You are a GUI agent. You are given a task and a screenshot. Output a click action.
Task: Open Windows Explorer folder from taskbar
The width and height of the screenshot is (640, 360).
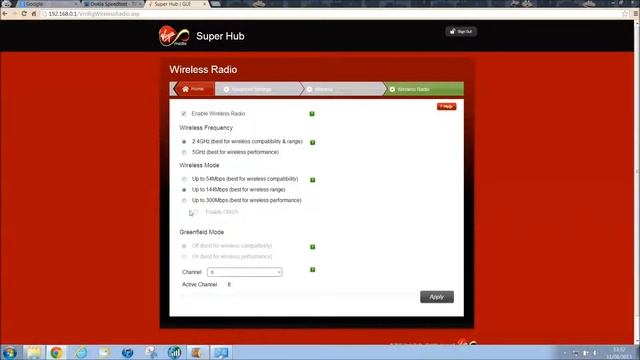[34, 352]
